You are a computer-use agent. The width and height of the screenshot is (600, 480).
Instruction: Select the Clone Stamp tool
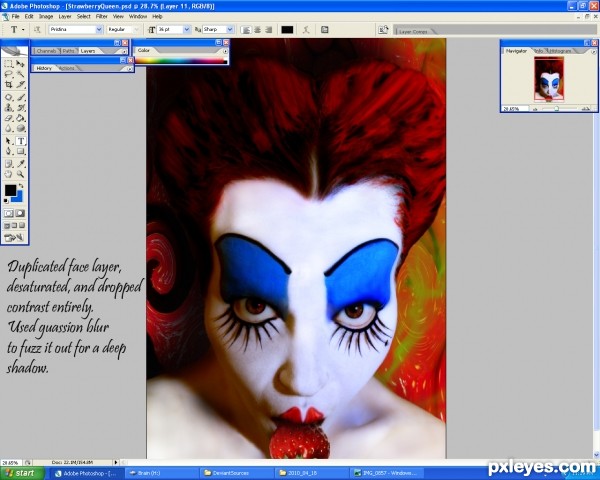pos(9,108)
